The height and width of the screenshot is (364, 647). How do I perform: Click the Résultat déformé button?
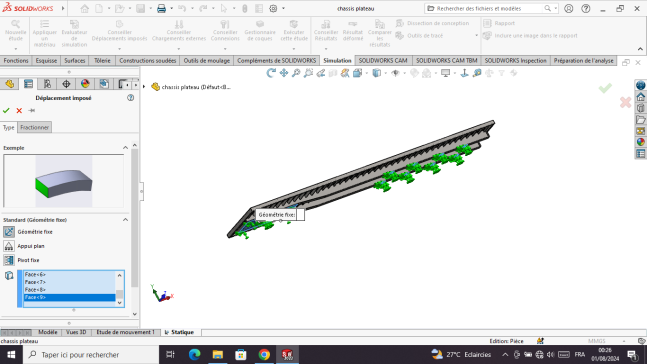click(353, 31)
